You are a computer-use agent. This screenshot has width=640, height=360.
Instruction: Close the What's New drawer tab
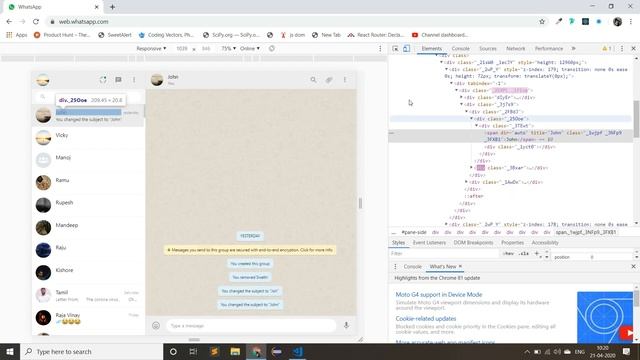460,266
